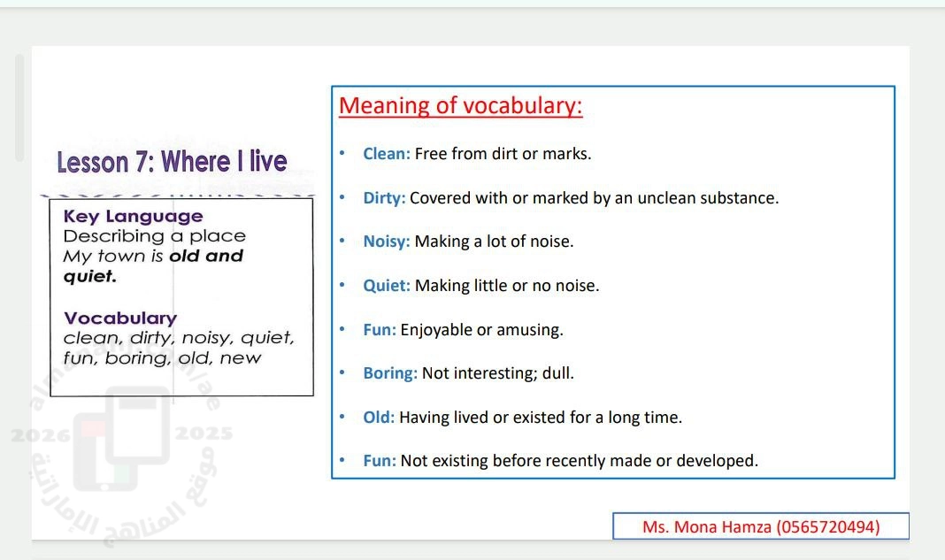
Task: Select the word 'Dirty:' in the definitions list
Action: point(384,198)
